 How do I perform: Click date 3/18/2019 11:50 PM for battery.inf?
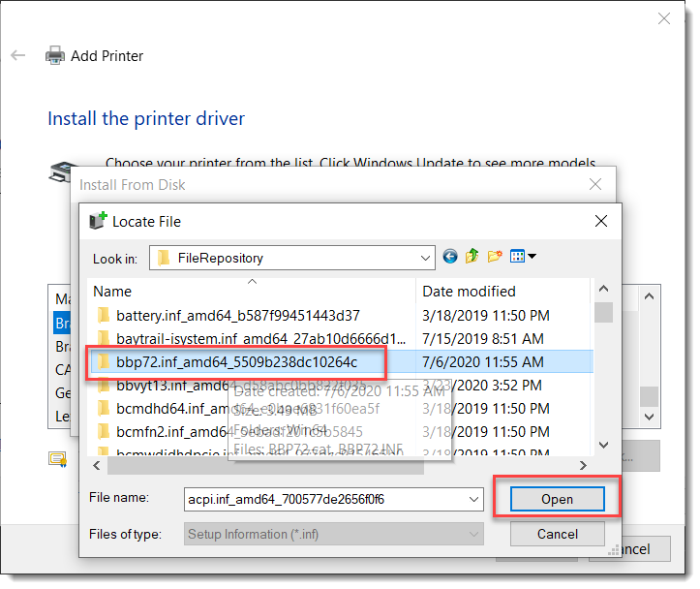[x=486, y=316]
